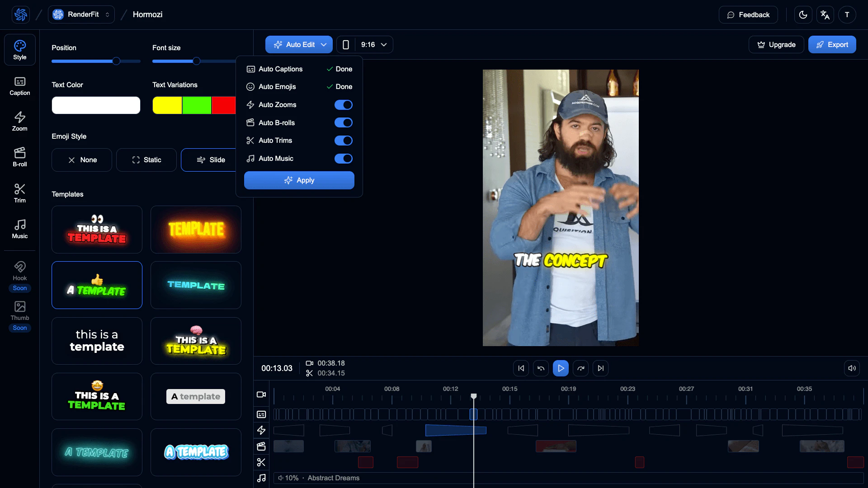Open the Music panel
868x488 pixels.
pyautogui.click(x=19, y=229)
